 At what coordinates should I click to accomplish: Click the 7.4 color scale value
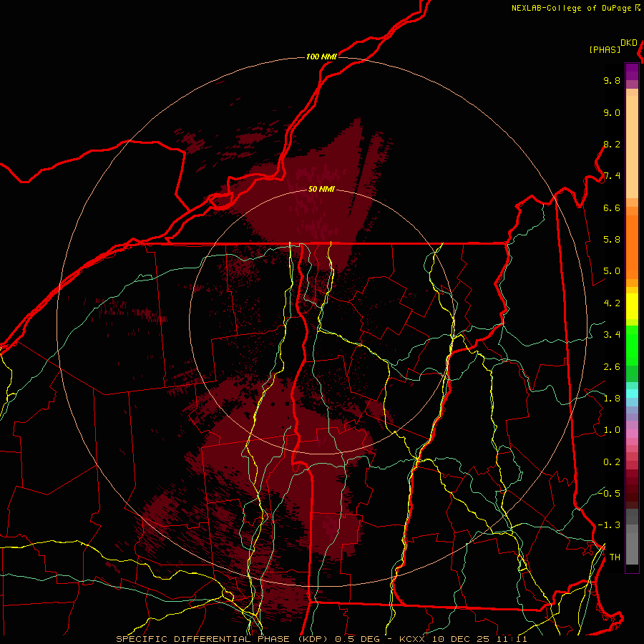click(x=612, y=176)
